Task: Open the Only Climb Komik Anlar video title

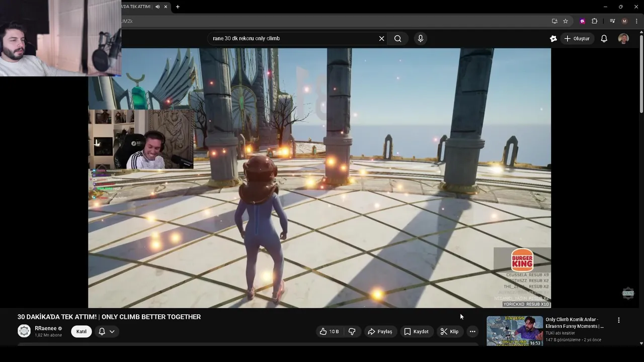Action: (x=575, y=323)
